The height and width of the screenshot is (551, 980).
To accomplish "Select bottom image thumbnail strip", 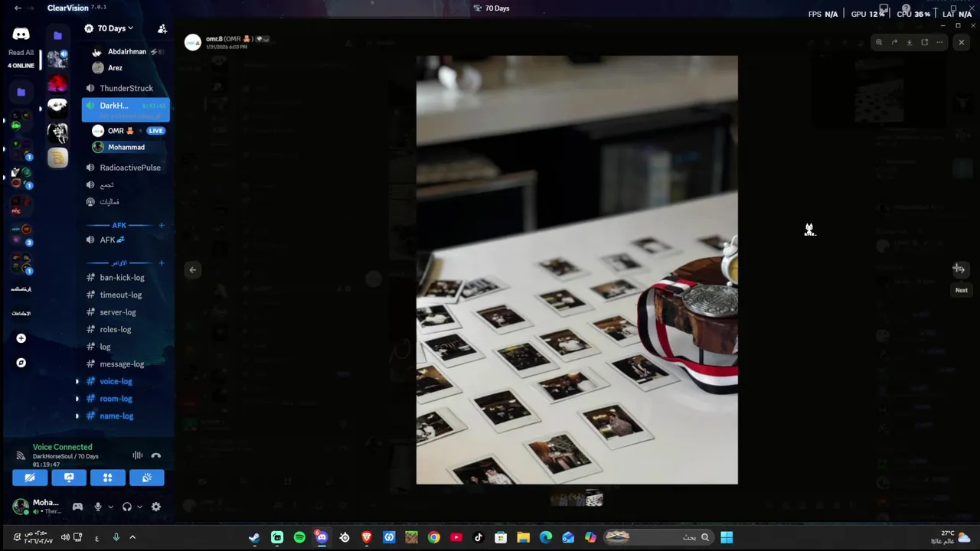I will pyautogui.click(x=577, y=499).
